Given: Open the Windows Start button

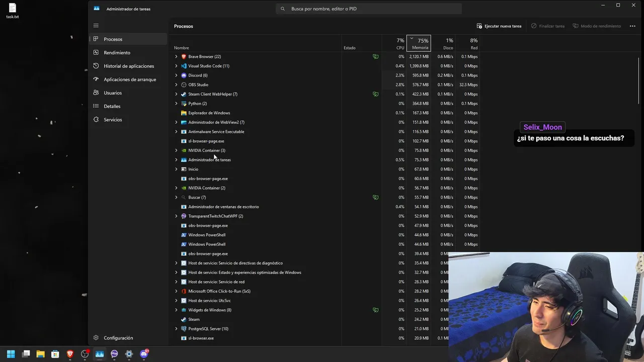Looking at the screenshot, I should 11,354.
